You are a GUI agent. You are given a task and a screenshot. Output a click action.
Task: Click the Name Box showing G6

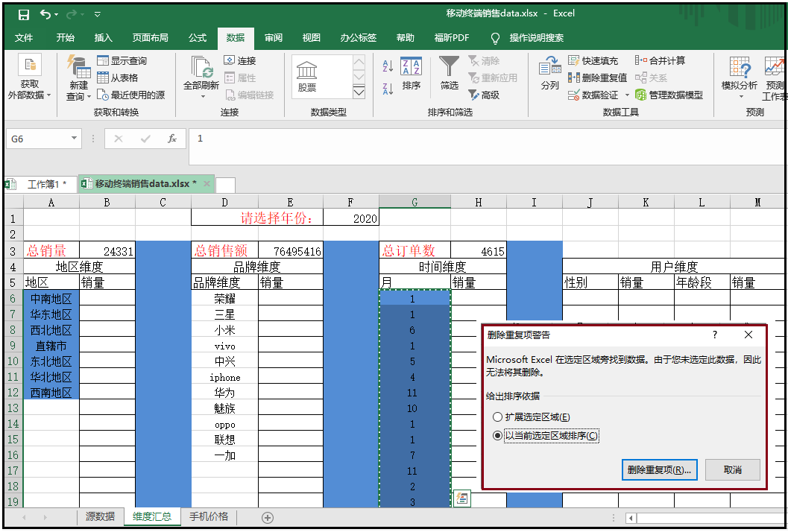click(x=38, y=139)
